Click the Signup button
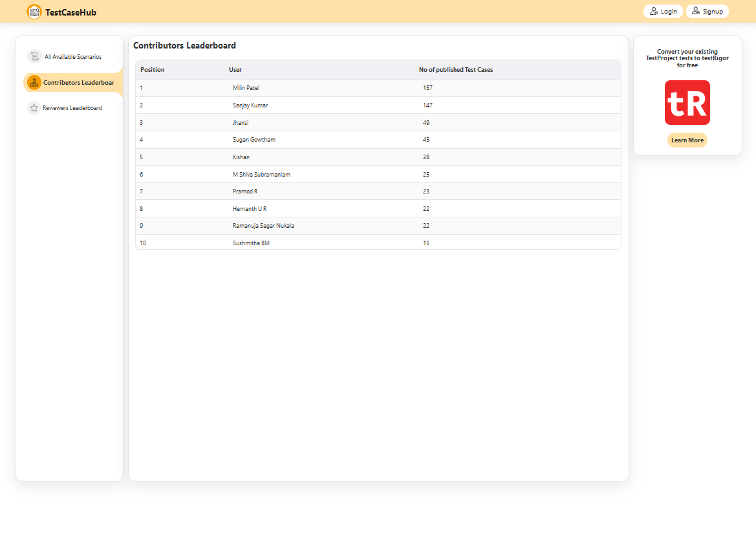Viewport: 756px width, 559px height. click(x=707, y=11)
